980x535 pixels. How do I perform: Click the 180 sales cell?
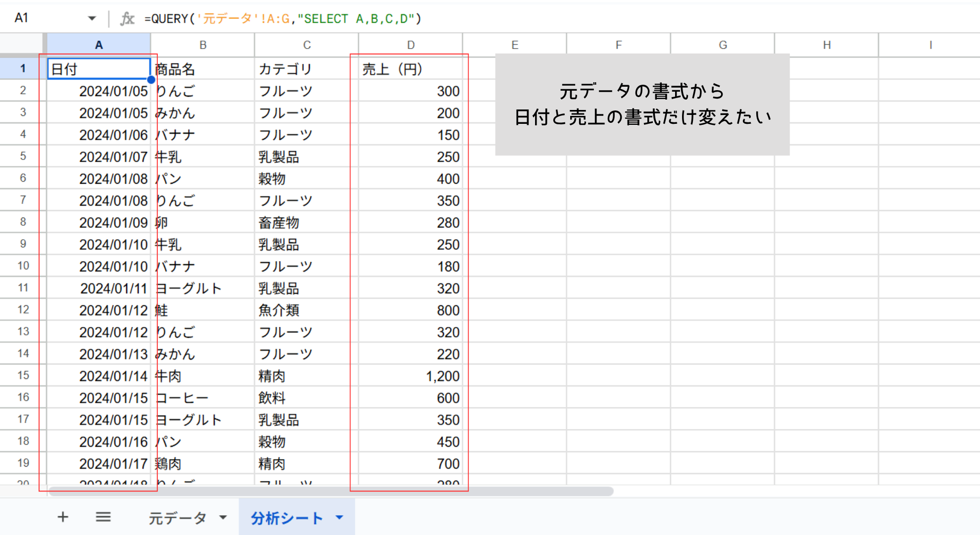(411, 266)
